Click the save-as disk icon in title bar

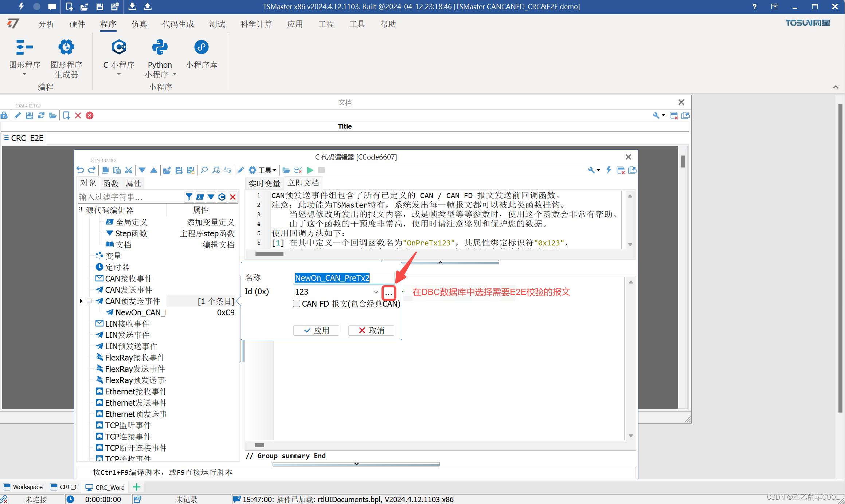coord(115,7)
